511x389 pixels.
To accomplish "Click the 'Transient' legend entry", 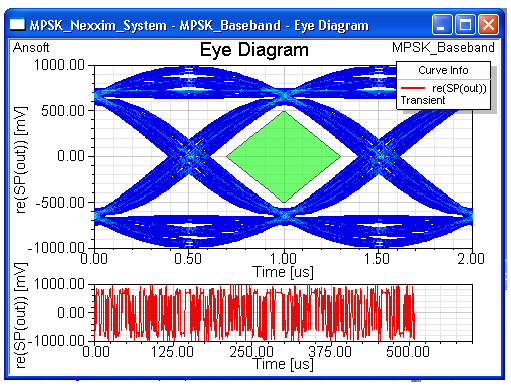I will point(423,100).
